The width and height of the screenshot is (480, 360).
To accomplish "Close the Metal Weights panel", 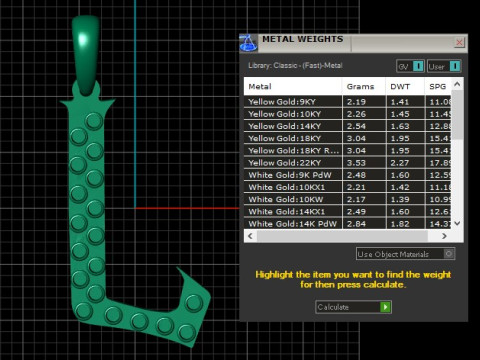I will click(x=459, y=42).
